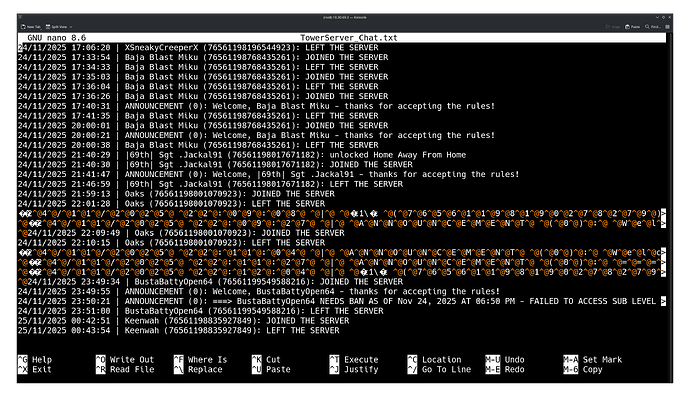Click the 00:42:51 Keenwah JOINED THE SERVER line
The image size is (690, 402).
click(184, 321)
